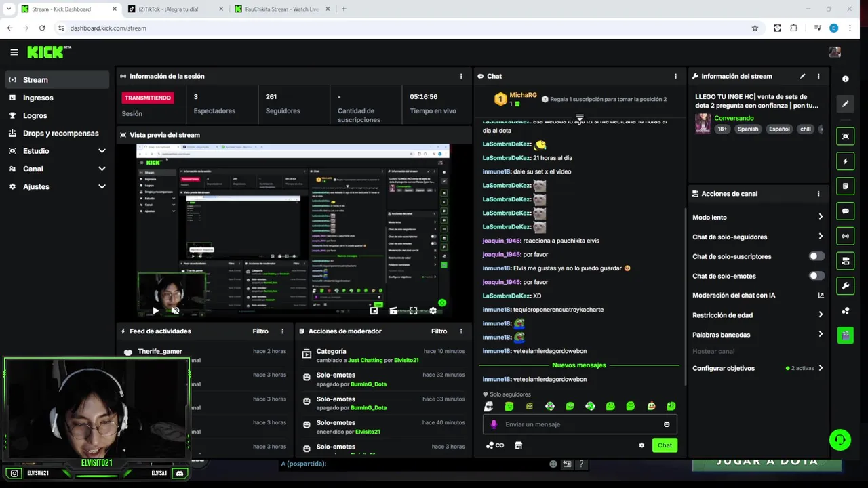Open Configurar objetivos with 2 activas
Image resolution: width=868 pixels, height=488 pixels.
(x=757, y=368)
